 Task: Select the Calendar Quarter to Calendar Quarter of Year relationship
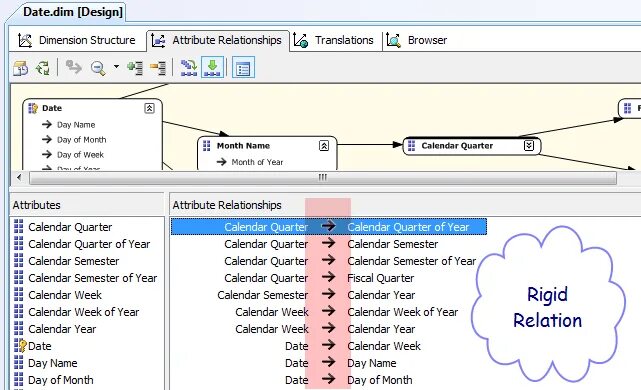coord(329,226)
